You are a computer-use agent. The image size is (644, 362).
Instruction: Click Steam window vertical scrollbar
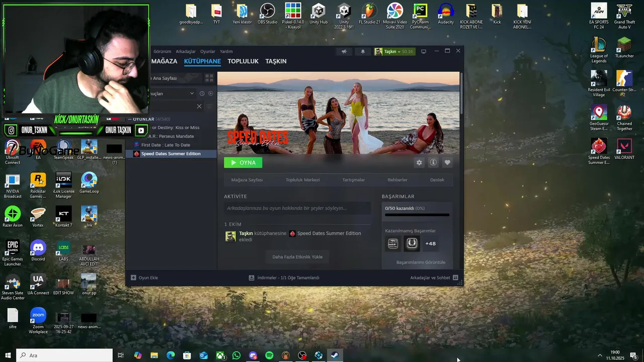[461, 93]
